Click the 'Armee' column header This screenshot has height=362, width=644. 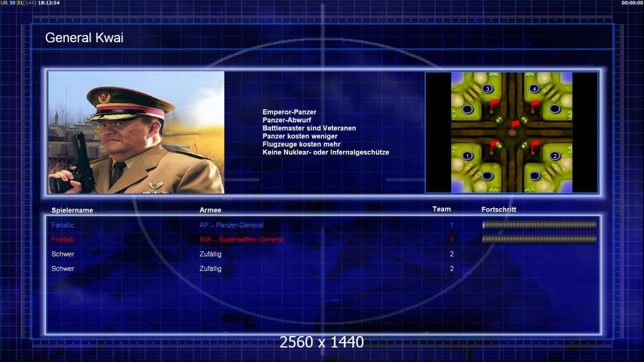pos(210,210)
